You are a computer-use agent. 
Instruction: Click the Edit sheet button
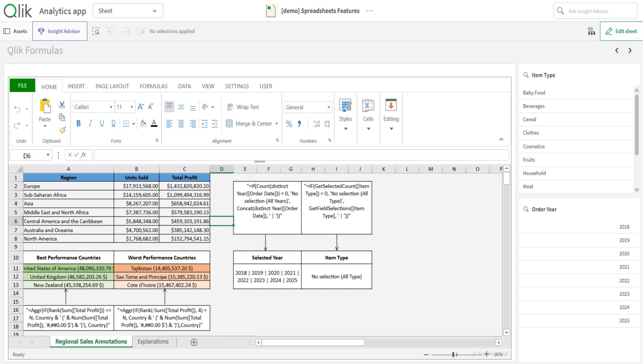pos(621,31)
